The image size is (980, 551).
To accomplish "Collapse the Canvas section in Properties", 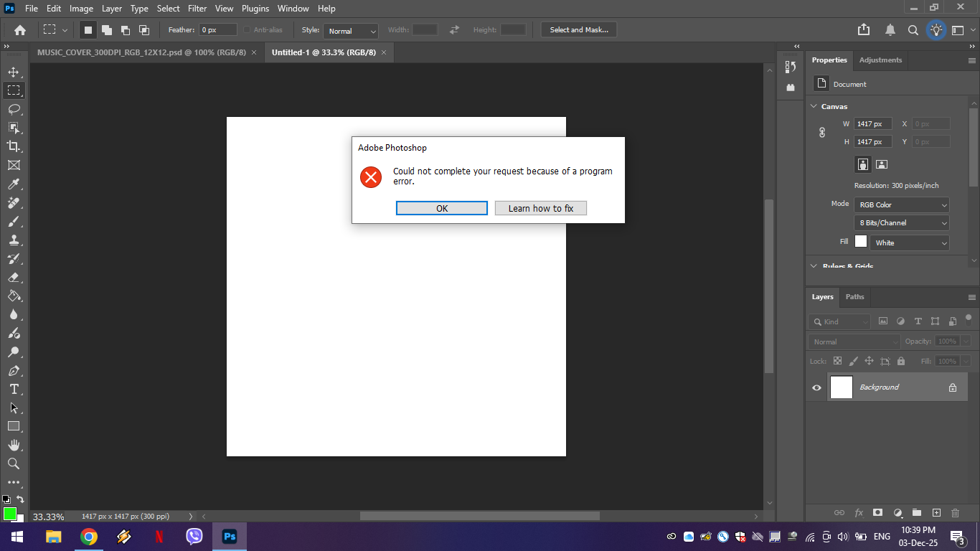I will point(814,105).
